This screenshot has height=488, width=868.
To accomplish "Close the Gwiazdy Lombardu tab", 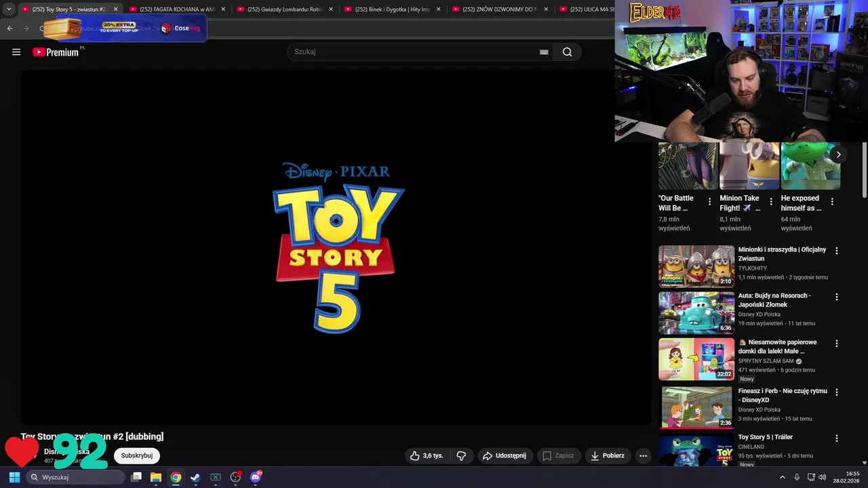I will pyautogui.click(x=331, y=9).
